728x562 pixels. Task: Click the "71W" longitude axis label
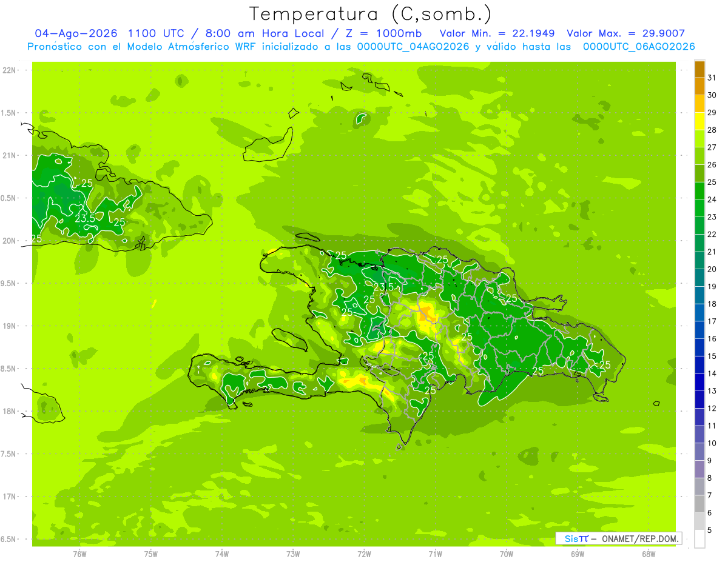click(435, 554)
